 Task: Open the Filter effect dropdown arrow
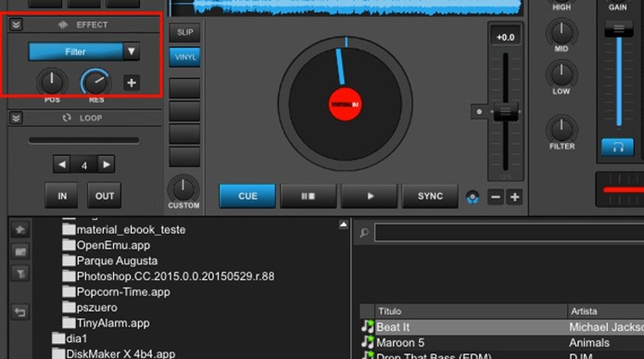132,51
